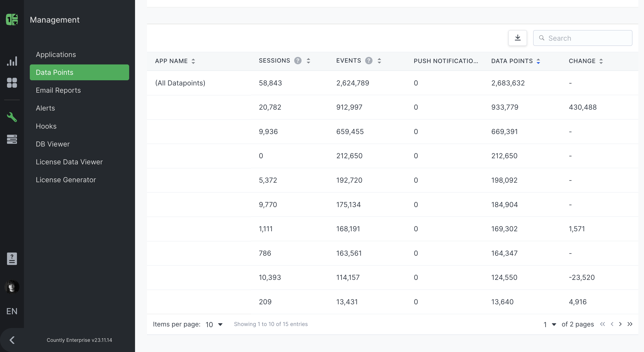Open the database sidebar icon

coord(12,139)
